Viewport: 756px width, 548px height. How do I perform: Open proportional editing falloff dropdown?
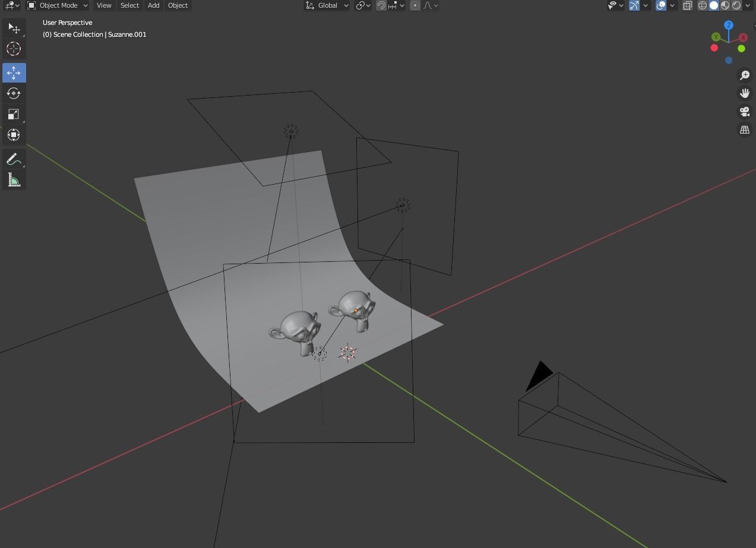click(431, 5)
